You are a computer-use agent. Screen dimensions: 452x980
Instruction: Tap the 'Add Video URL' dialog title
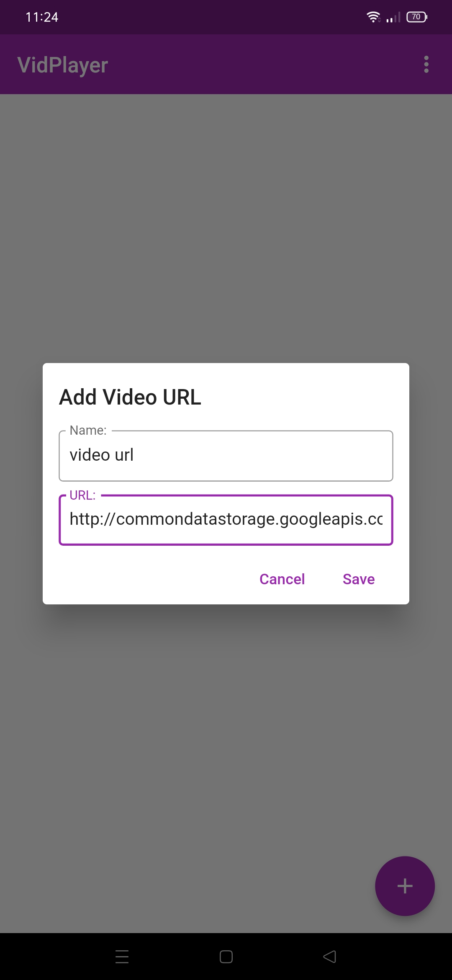(x=130, y=397)
